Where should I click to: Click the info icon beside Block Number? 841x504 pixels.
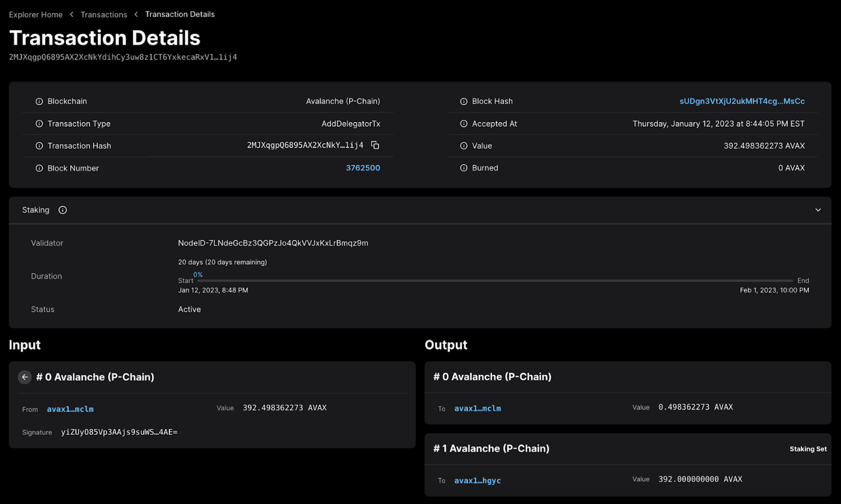click(x=39, y=168)
